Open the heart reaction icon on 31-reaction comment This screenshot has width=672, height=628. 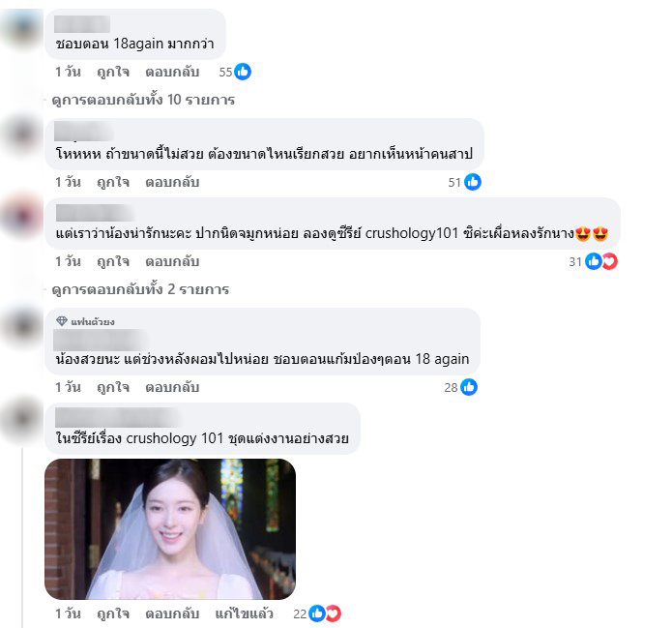tap(609, 261)
